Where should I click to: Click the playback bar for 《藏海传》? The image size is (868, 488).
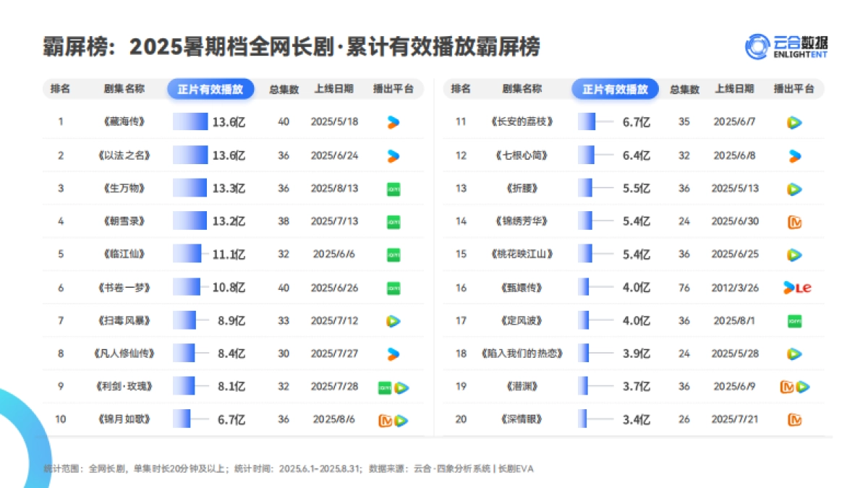pyautogui.click(x=190, y=121)
